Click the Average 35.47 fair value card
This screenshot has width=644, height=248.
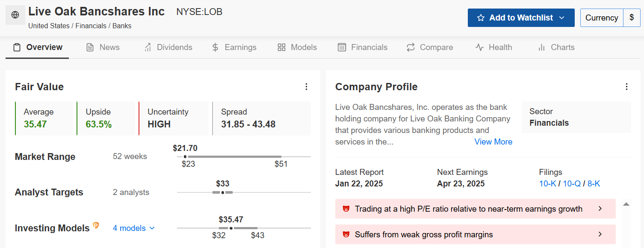point(44,118)
